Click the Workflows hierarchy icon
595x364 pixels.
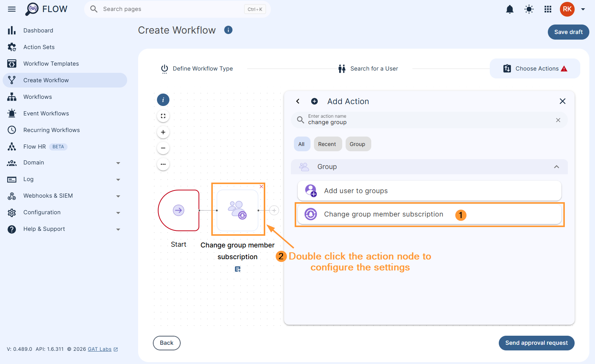[x=12, y=97]
